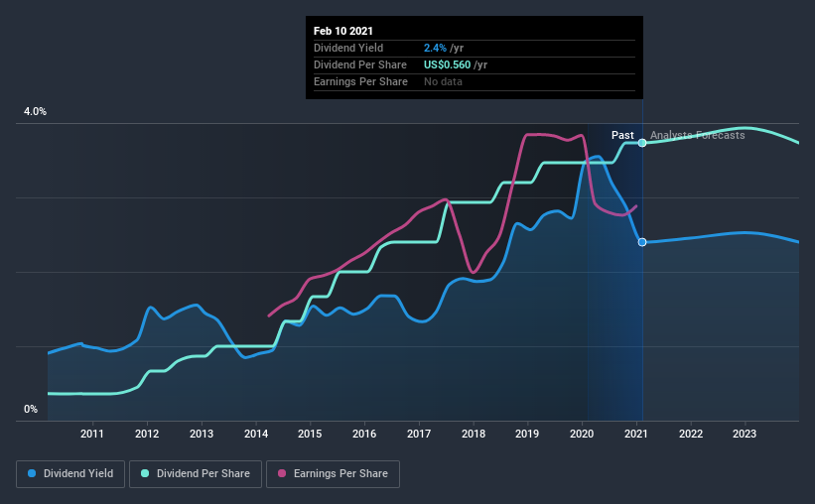Toggle the Dividend Yield legend button

point(70,474)
